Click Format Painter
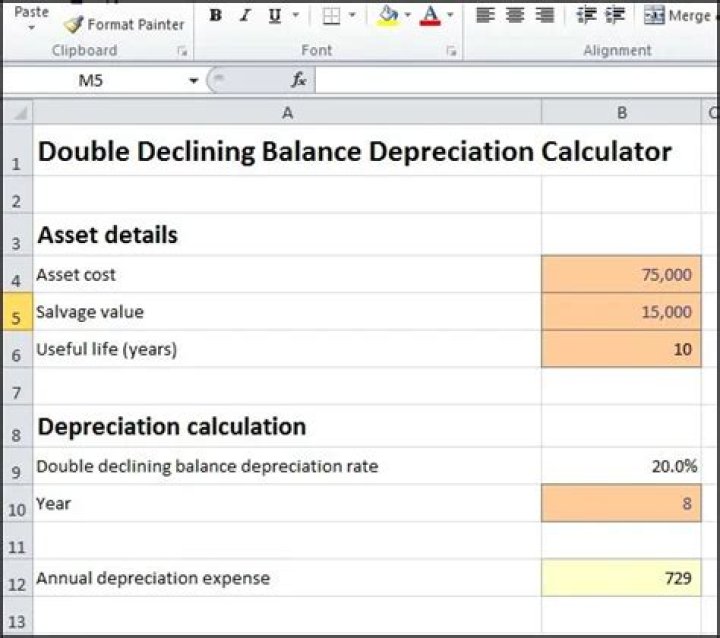720x638 pixels. click(x=124, y=24)
